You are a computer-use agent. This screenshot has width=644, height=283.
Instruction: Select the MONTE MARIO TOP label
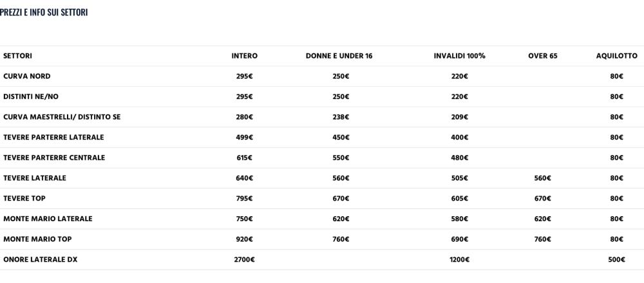[x=37, y=239]
